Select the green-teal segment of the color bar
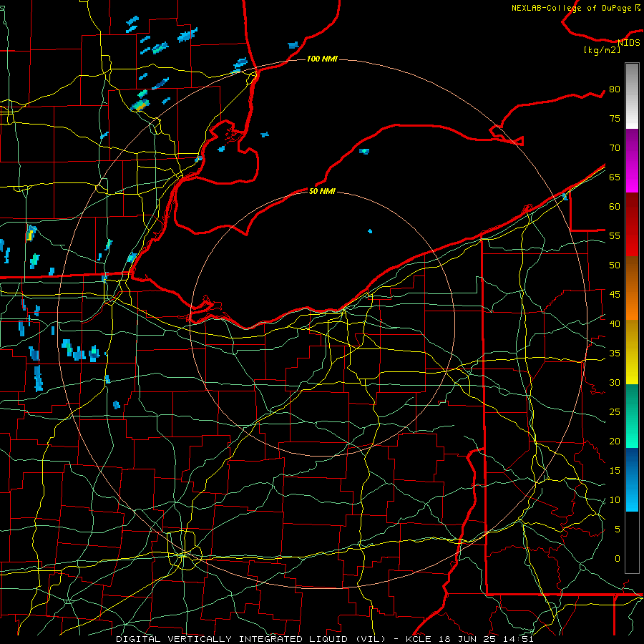Image resolution: width=644 pixels, height=644 pixels. (x=632, y=416)
